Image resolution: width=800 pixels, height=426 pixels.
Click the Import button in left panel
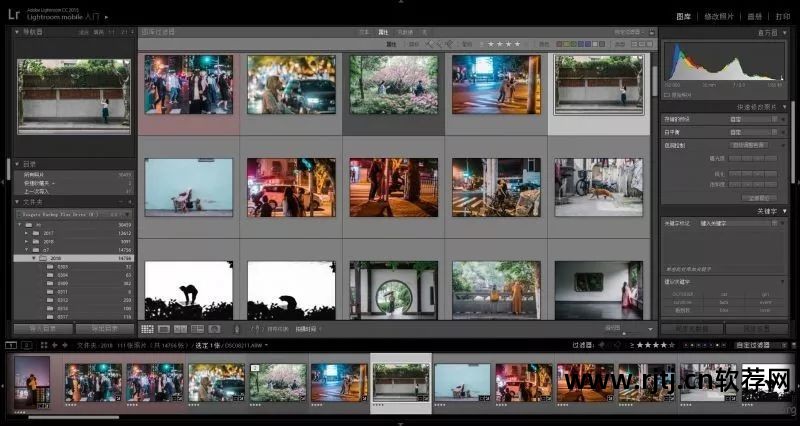pyautogui.click(x=42, y=328)
